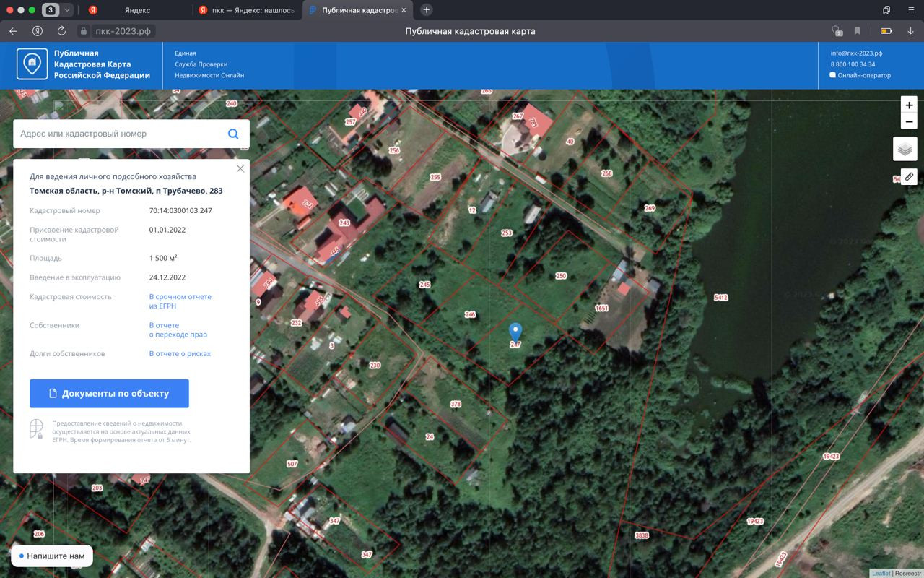The width and height of the screenshot is (924, 578).
Task: Select parcel 507 on the map
Action: 292,464
